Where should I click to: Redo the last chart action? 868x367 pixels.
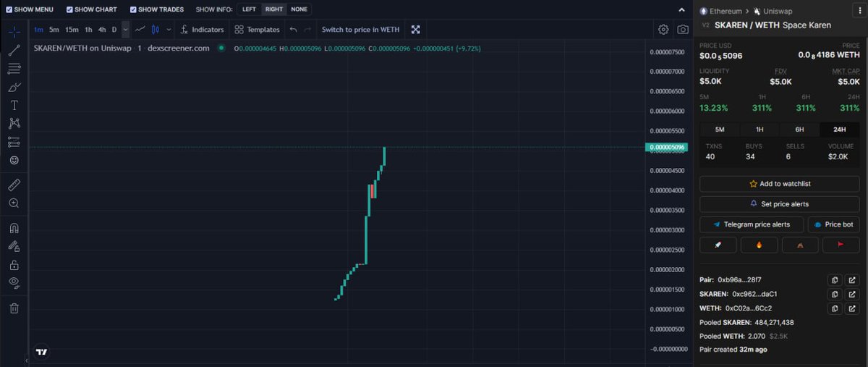coord(307,30)
